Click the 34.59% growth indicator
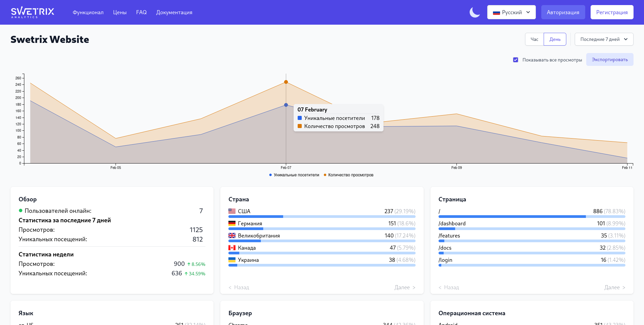This screenshot has height=325, width=644. 195,274
